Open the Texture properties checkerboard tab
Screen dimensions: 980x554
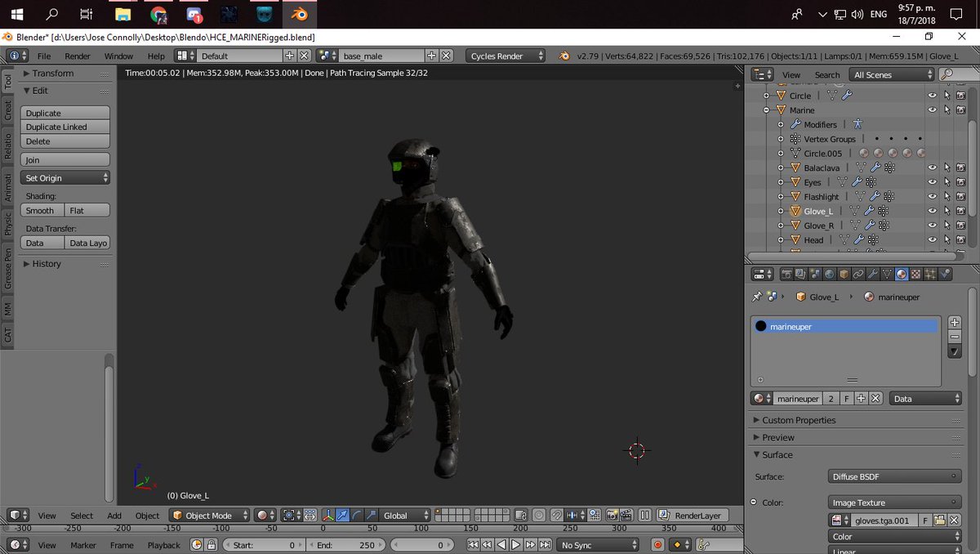point(916,275)
